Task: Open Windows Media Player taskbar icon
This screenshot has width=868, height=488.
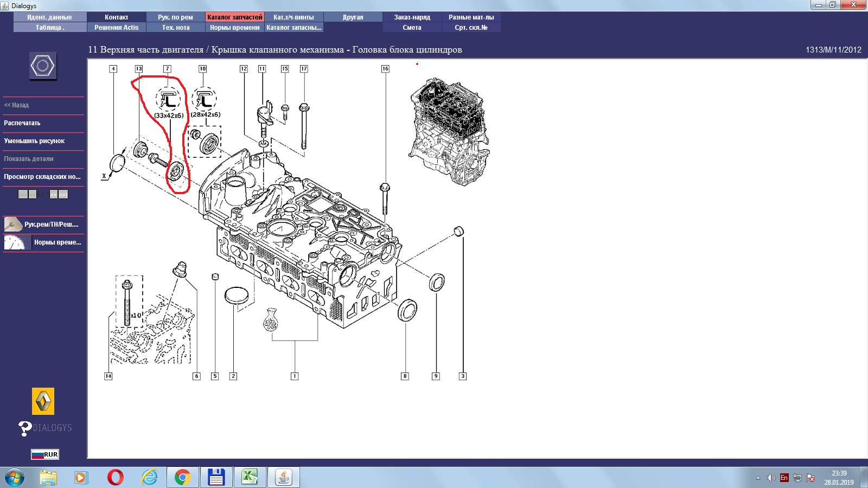Action: click(81, 478)
